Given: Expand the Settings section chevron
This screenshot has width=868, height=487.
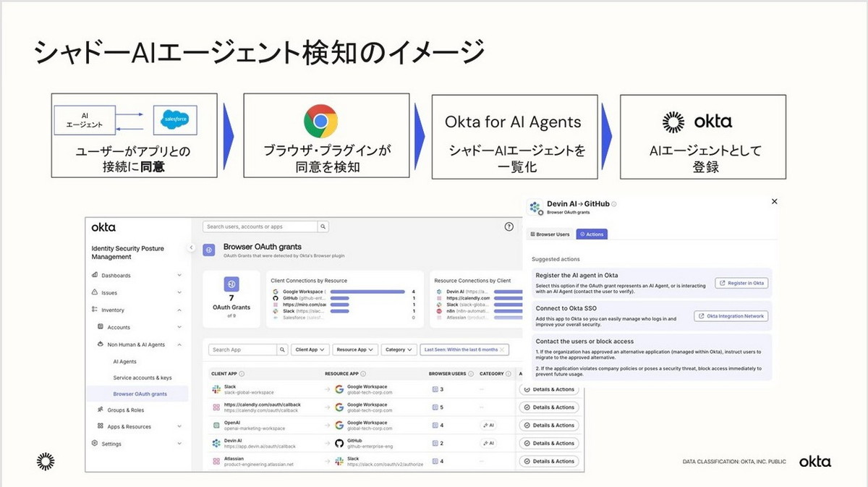Looking at the screenshot, I should pos(179,444).
